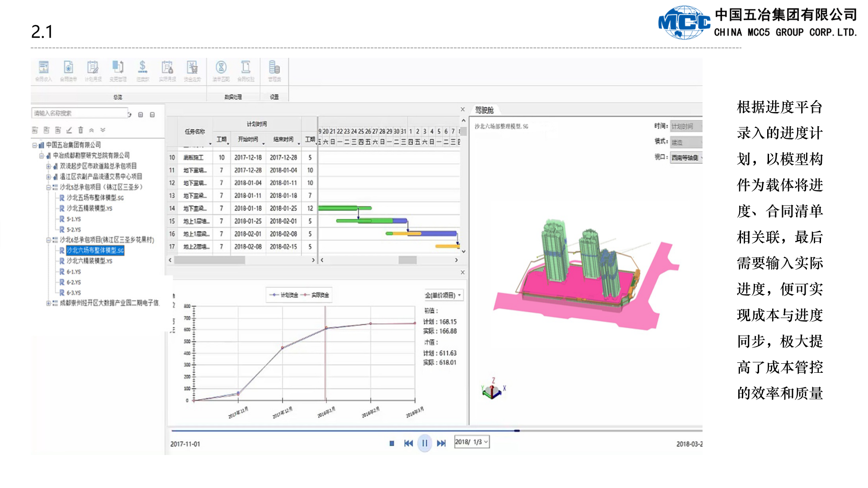Select the 5-2.YS model file

(74, 230)
